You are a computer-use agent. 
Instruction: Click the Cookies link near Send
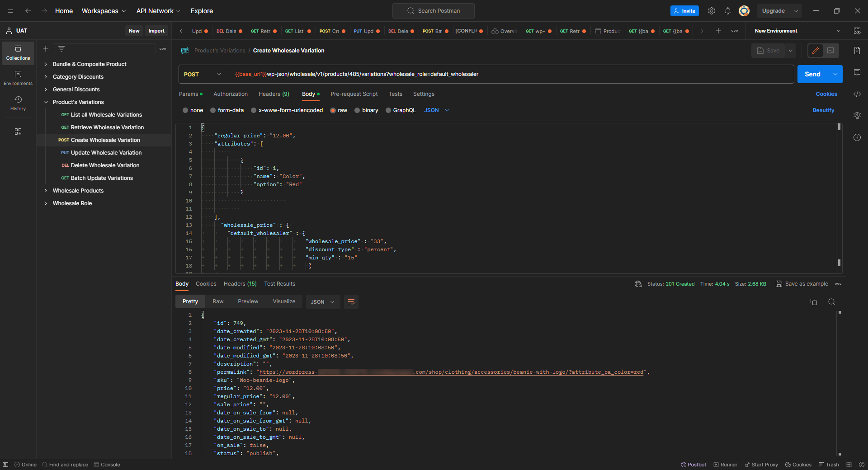click(826, 94)
